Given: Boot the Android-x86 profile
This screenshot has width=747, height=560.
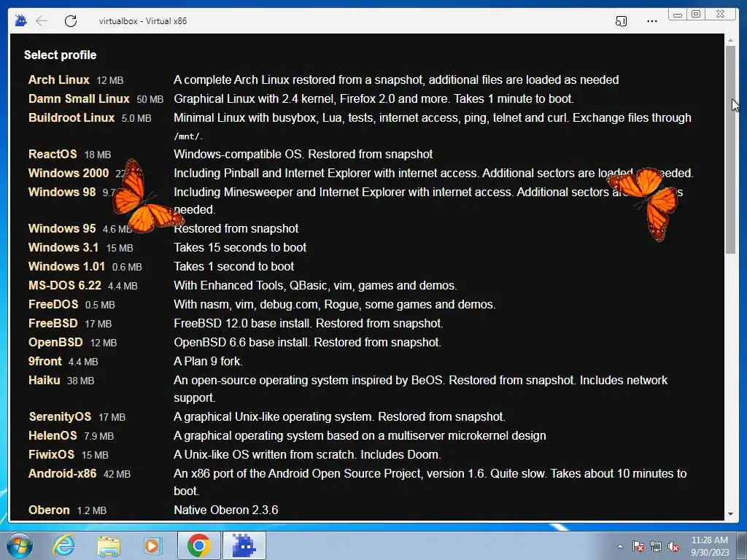Looking at the screenshot, I should (x=63, y=473).
